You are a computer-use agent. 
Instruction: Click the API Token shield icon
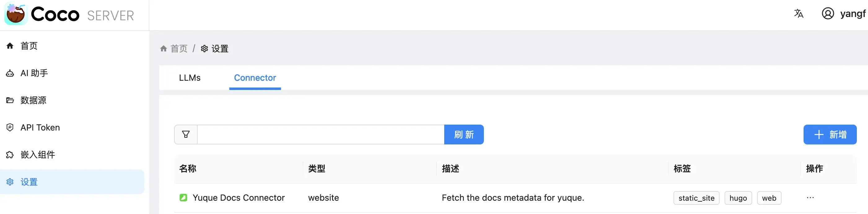tap(10, 127)
